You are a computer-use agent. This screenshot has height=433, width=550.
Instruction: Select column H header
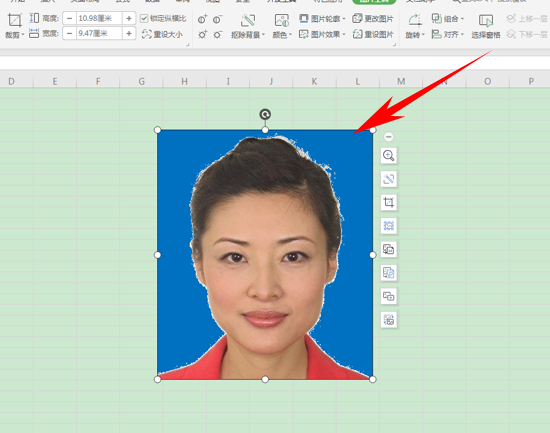[x=185, y=81]
